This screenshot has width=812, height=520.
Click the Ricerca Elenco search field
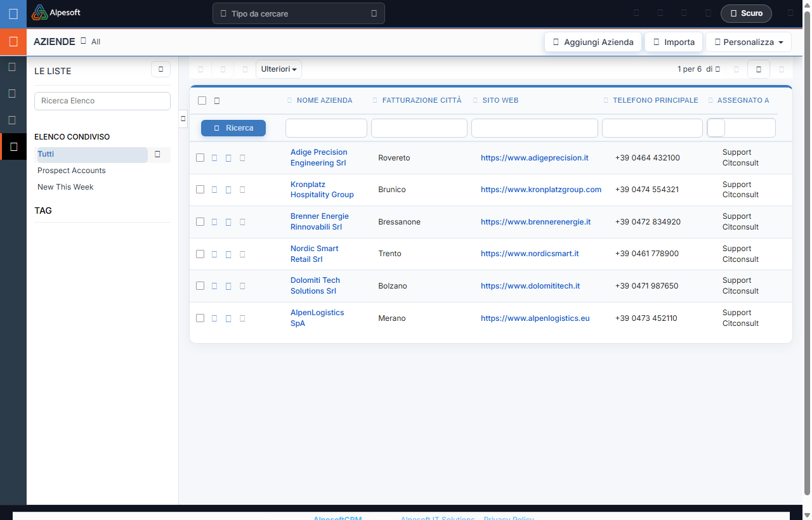pos(102,101)
